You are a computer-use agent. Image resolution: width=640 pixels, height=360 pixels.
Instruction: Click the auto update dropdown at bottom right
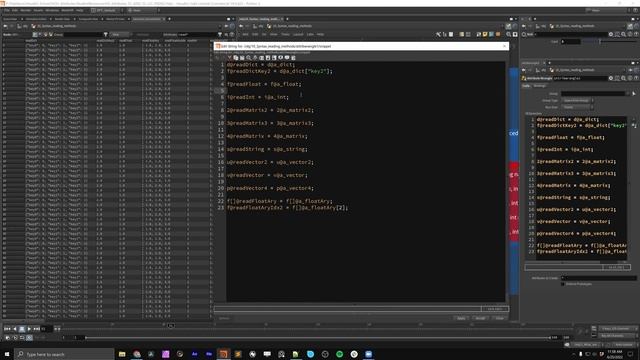(624, 345)
